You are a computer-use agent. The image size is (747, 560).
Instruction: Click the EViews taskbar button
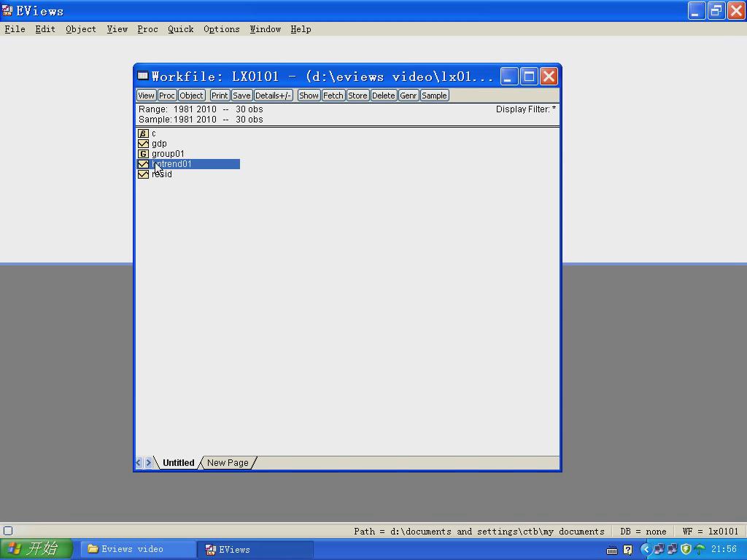pos(255,549)
